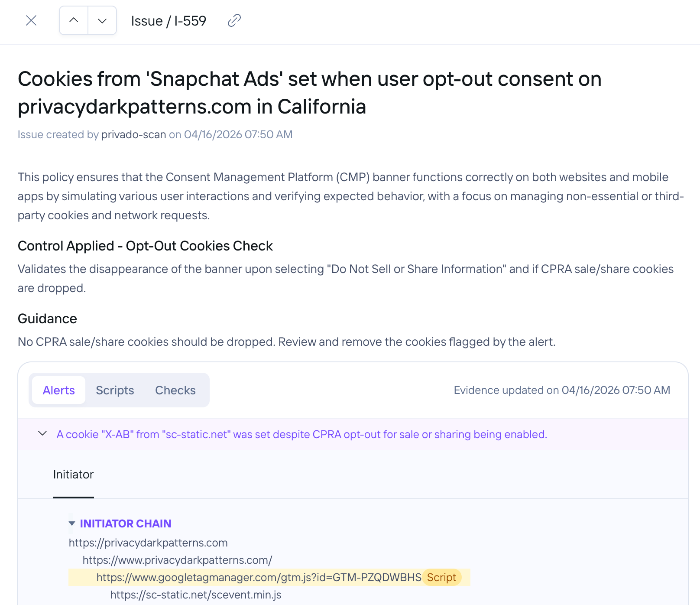The height and width of the screenshot is (605, 700).
Task: Open the Alerts tab
Action: pos(59,390)
